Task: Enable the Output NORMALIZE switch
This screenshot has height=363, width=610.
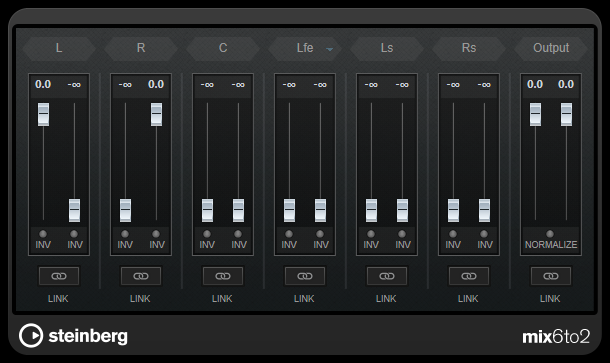Action: click(550, 234)
